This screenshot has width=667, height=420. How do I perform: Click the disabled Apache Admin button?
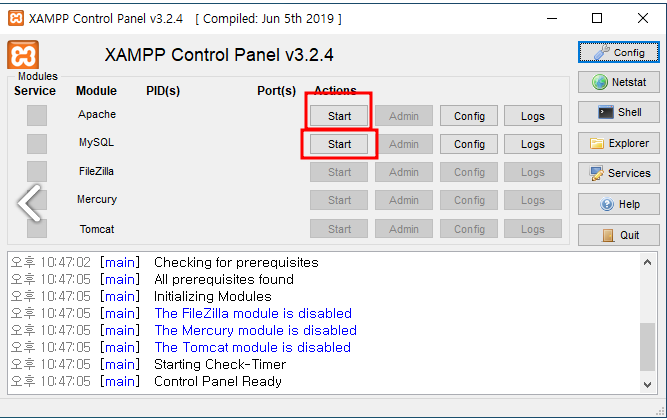(x=404, y=116)
